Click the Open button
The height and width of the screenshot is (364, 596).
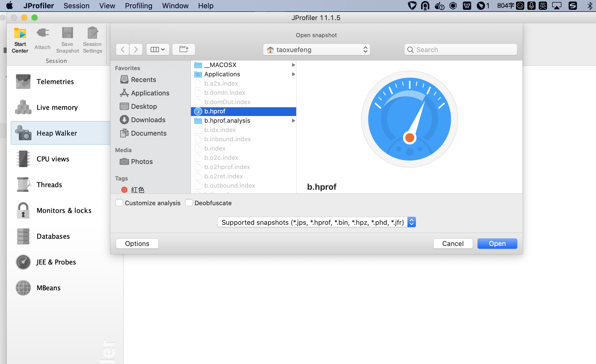497,244
